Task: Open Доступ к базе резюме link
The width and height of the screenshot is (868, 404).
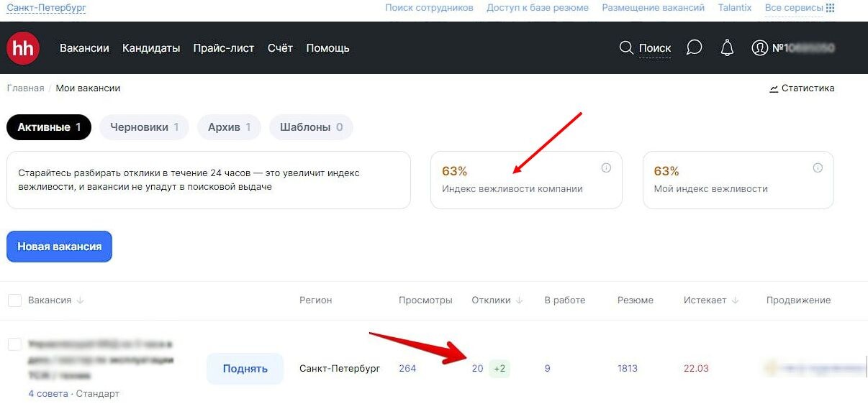Action: [x=538, y=8]
